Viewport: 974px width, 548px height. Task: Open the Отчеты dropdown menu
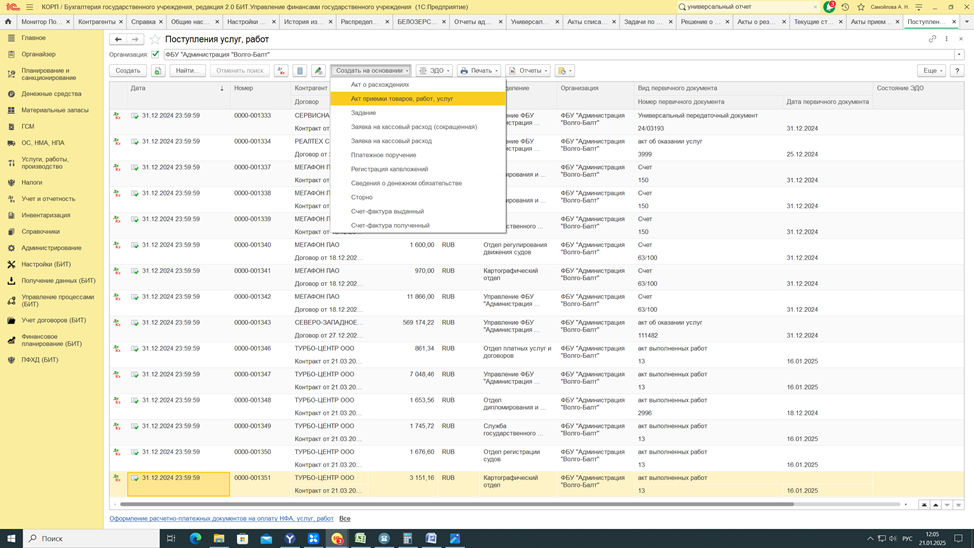[528, 71]
